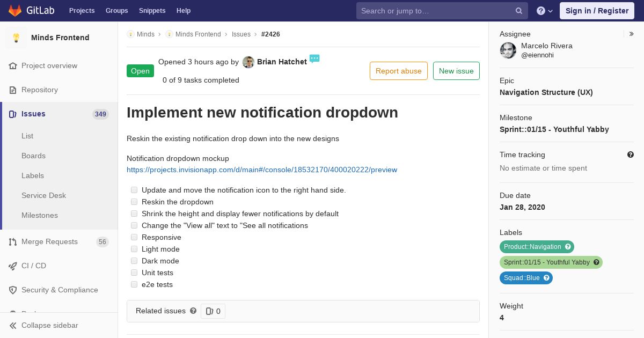Open the Sprint::01/15 - Youthful Yabby milestone
The image size is (644, 338).
tap(554, 129)
